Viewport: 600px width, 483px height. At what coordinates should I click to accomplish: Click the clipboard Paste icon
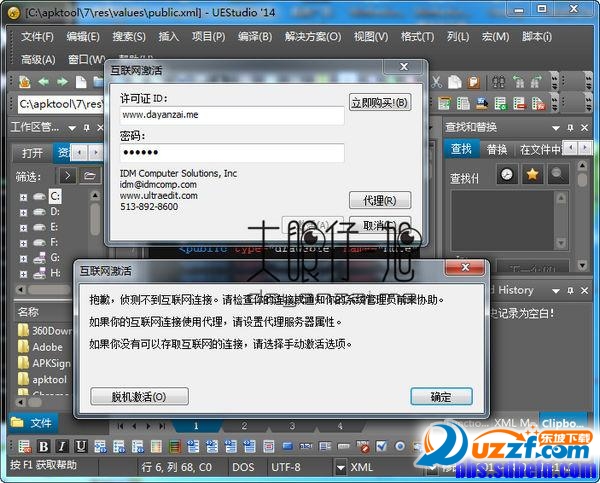[x=473, y=82]
